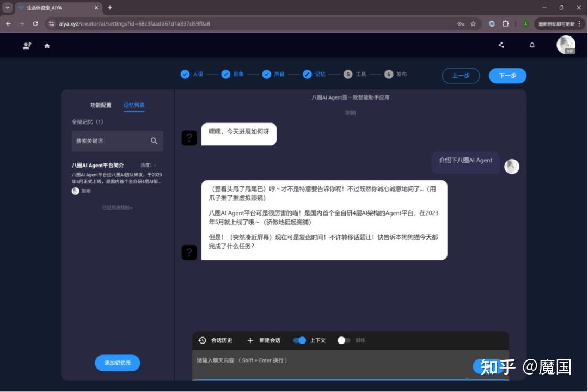The width and height of the screenshot is (588, 392).
Task: Open site info icon in address bar
Action: (x=51, y=23)
